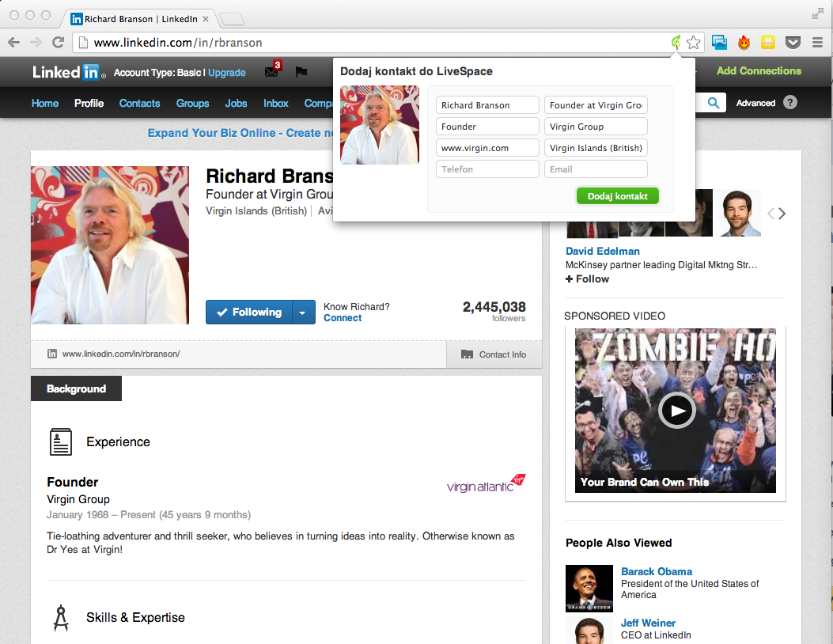Open the Profile menu item

click(89, 103)
